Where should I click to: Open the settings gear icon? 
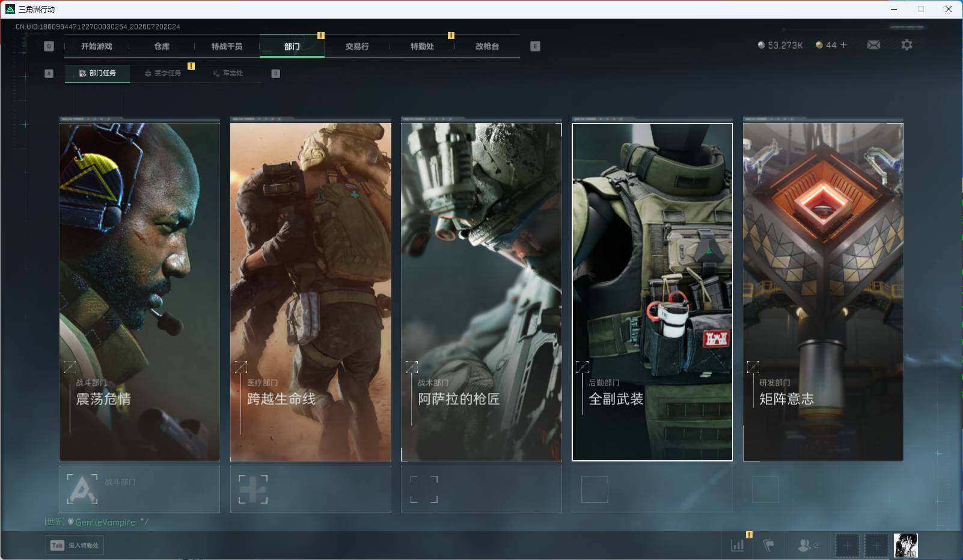click(906, 45)
